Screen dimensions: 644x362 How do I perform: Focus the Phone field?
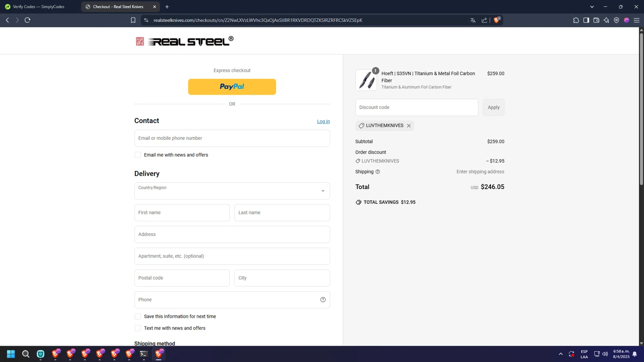pyautogui.click(x=232, y=300)
